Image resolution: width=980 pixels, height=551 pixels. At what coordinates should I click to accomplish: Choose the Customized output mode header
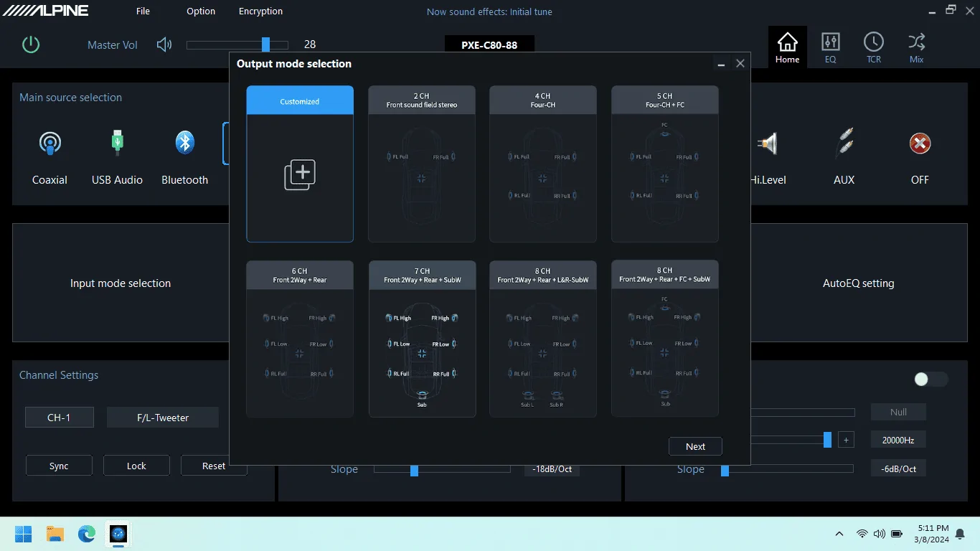pyautogui.click(x=300, y=100)
